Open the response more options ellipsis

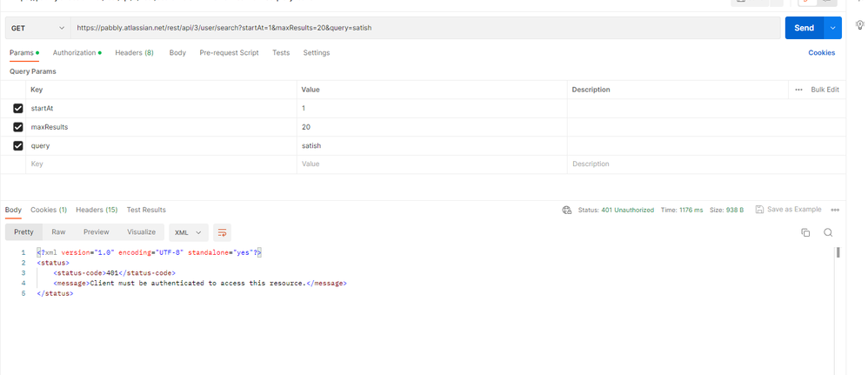835,210
